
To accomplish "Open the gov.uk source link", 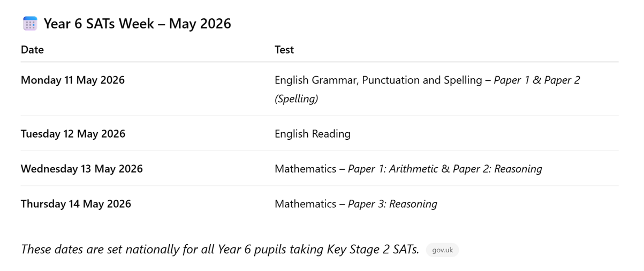I will coord(442,250).
